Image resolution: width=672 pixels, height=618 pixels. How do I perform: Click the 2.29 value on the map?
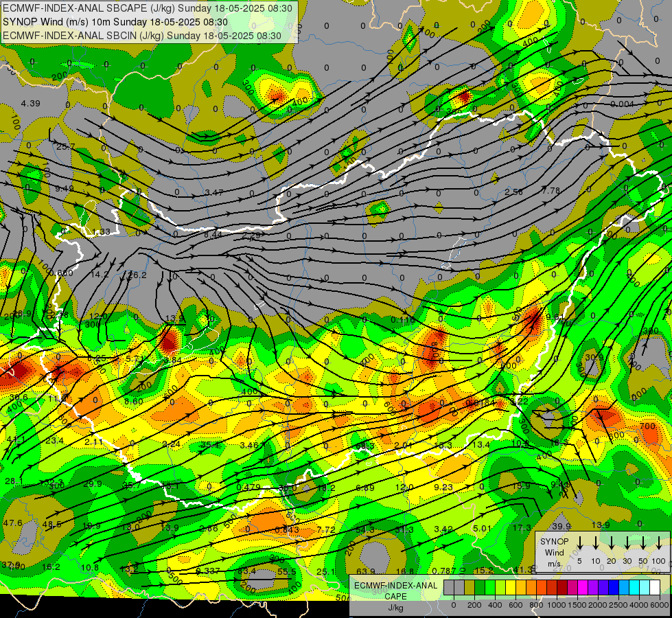pyautogui.click(x=251, y=236)
